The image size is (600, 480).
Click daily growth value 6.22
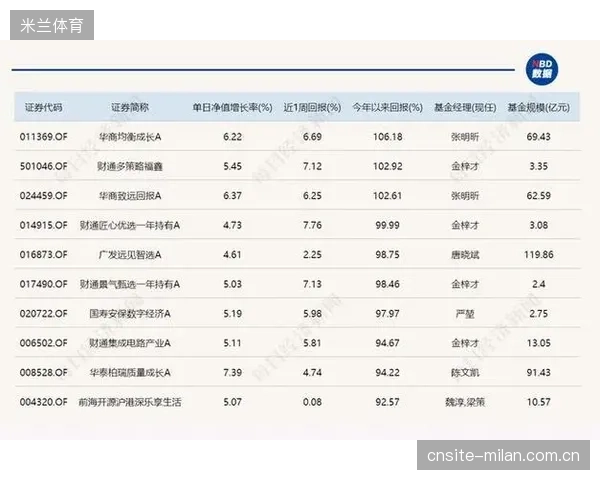[232, 137]
